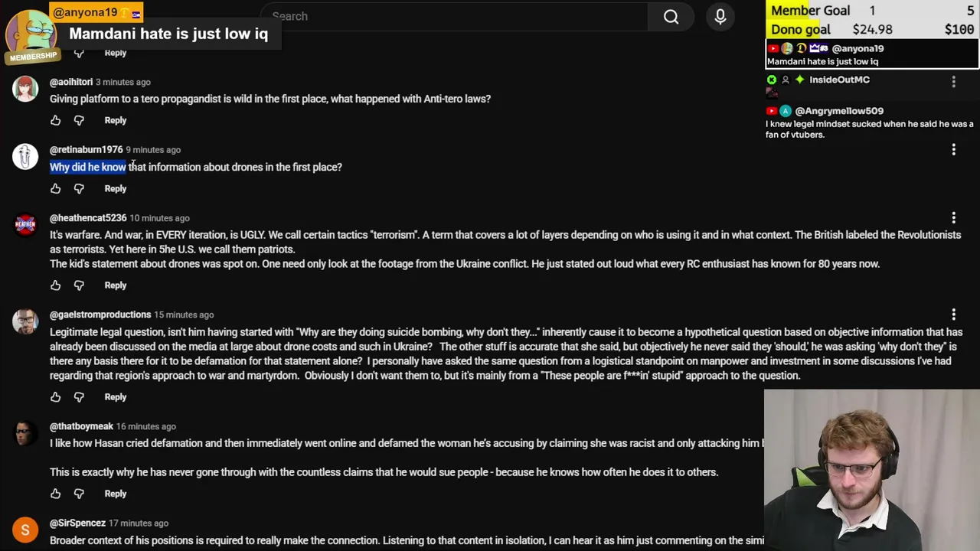Click the search magnifier button
980x551 pixels.
tap(671, 17)
